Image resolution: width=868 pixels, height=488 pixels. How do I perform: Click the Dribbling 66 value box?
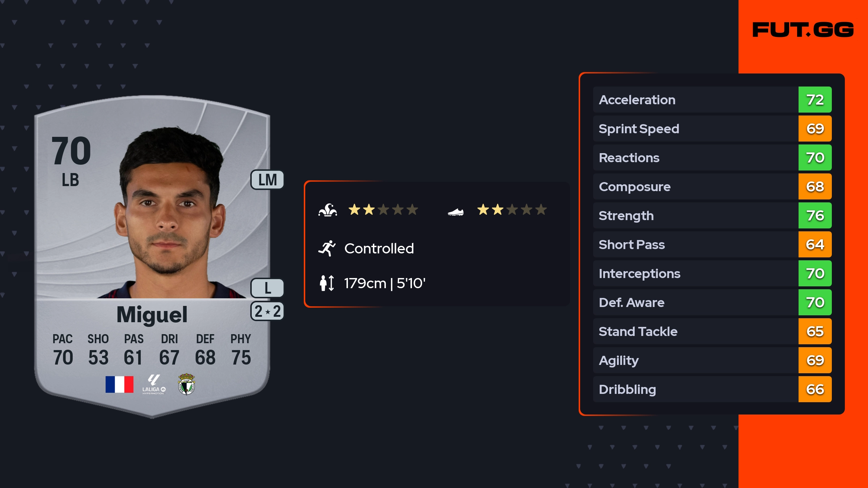pos(815,389)
